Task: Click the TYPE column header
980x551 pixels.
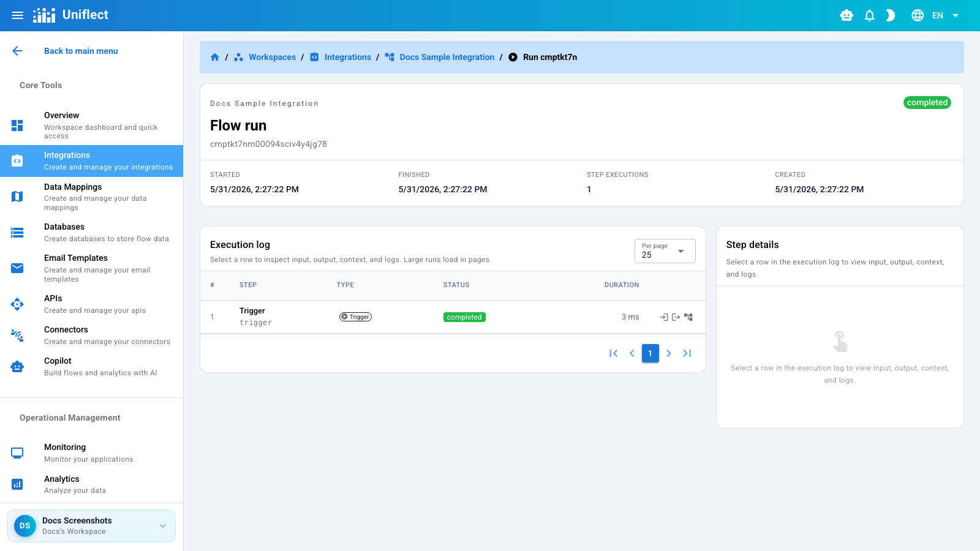Action: coord(345,285)
